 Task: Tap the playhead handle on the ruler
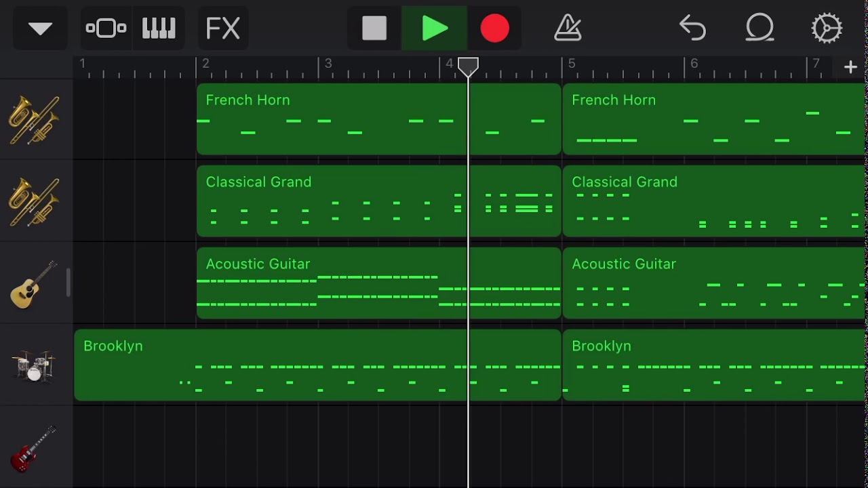point(468,66)
